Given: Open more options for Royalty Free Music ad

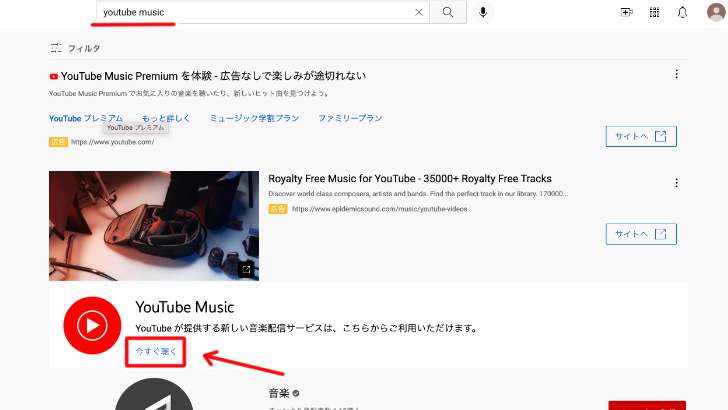Looking at the screenshot, I should 676,183.
